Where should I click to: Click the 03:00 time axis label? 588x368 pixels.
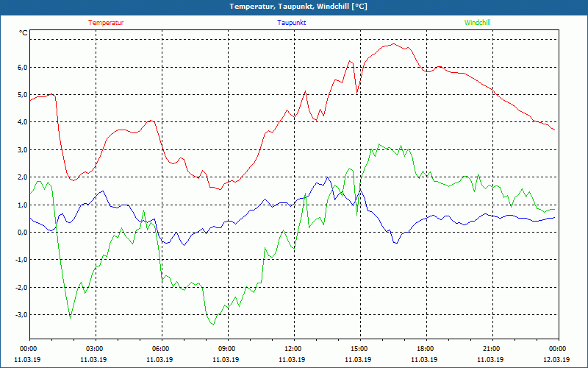(96, 349)
